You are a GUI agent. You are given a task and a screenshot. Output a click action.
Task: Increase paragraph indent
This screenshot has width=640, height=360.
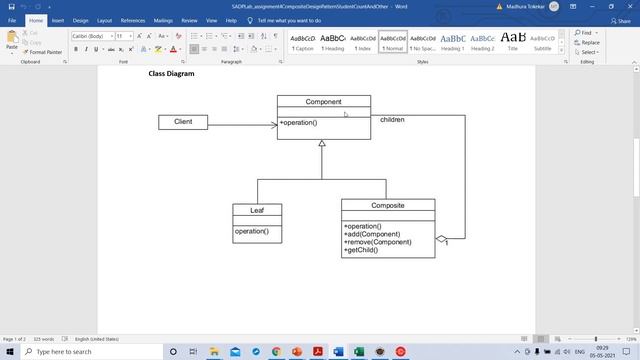251,36
